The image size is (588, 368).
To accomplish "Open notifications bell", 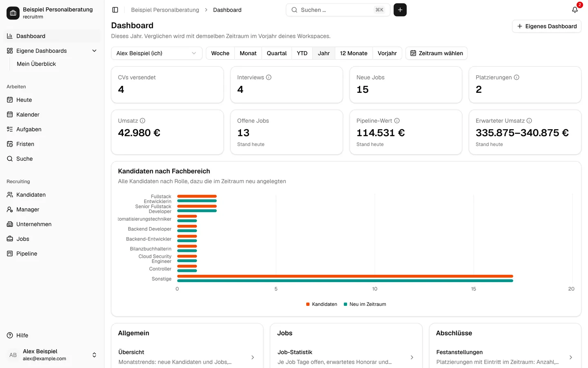I will click(575, 10).
